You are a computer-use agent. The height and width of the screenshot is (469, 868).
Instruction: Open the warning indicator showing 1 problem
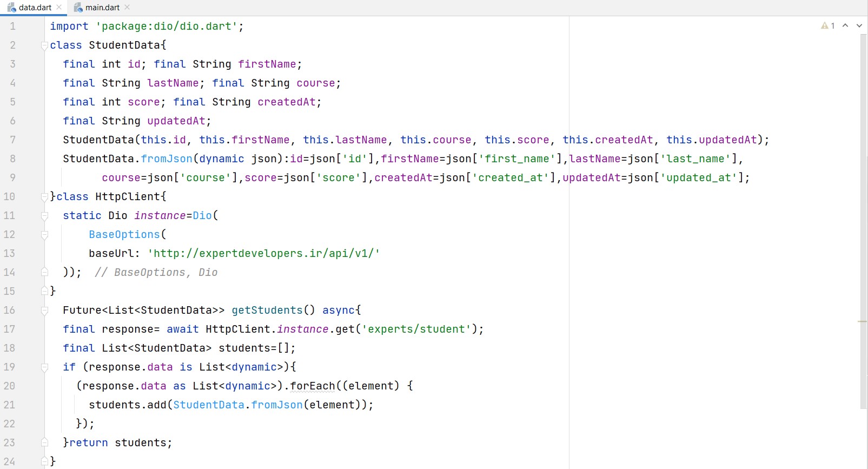(828, 25)
